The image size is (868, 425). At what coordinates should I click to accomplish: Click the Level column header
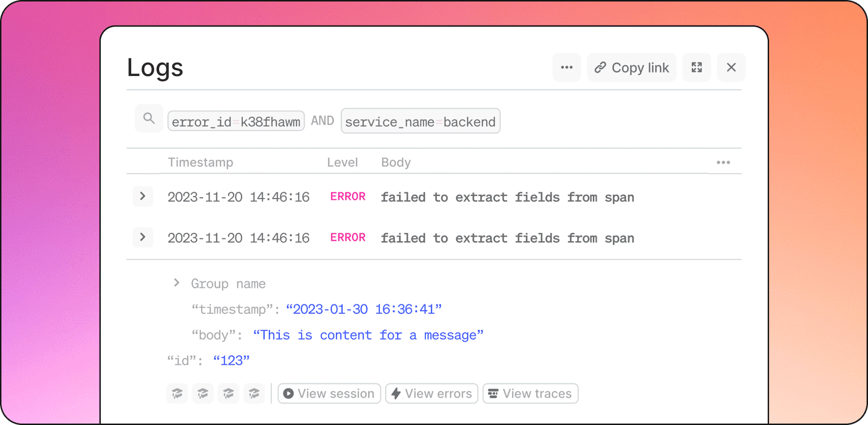[342, 162]
